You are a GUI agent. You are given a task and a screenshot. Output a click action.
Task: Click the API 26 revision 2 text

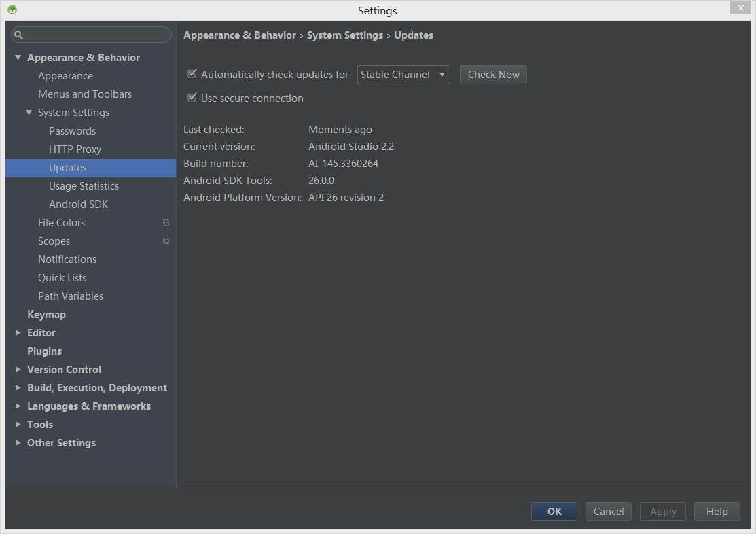point(346,197)
